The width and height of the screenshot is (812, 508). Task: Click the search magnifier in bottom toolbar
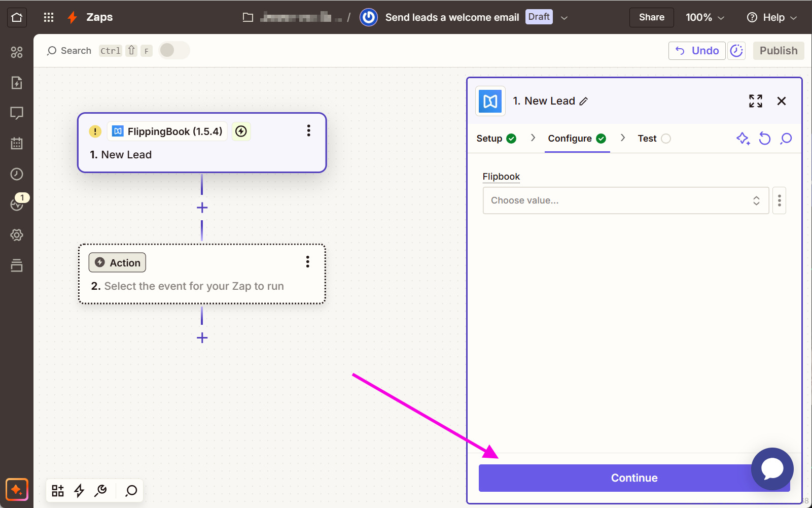pos(131,490)
